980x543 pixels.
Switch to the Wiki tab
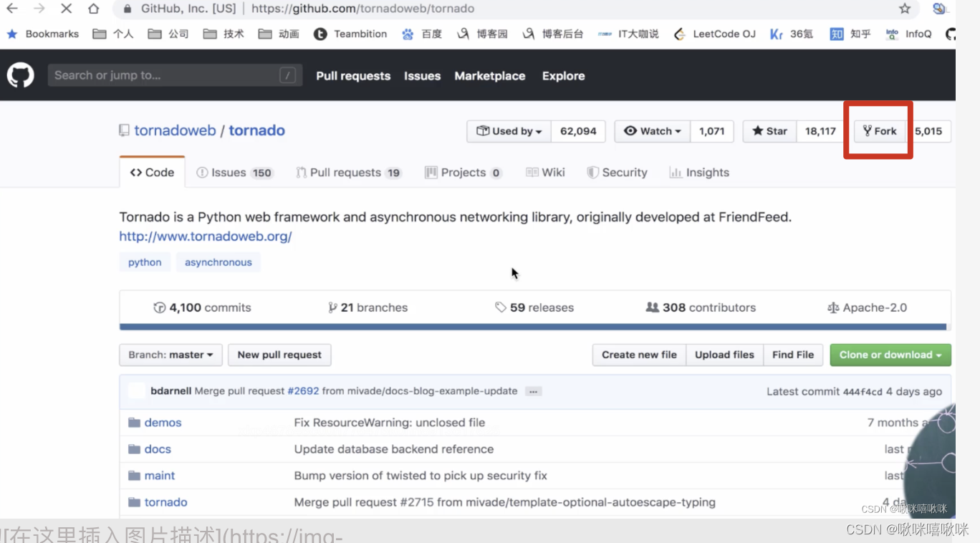(x=545, y=173)
